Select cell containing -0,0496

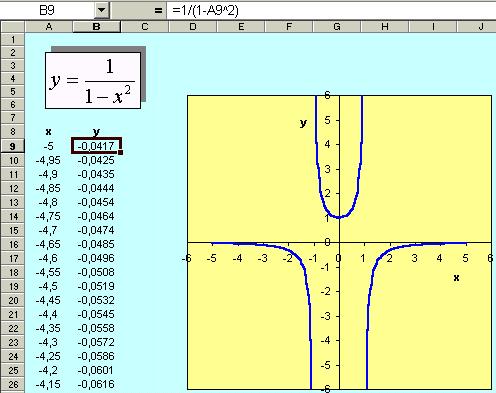click(96, 258)
